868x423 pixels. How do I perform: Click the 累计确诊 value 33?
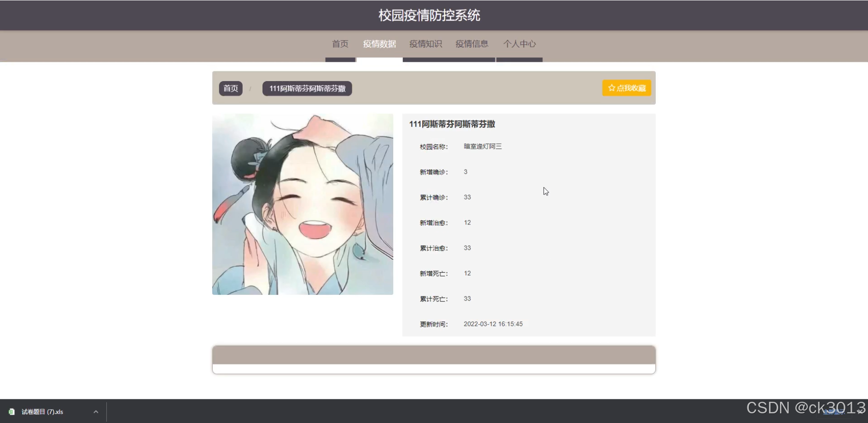(x=467, y=197)
